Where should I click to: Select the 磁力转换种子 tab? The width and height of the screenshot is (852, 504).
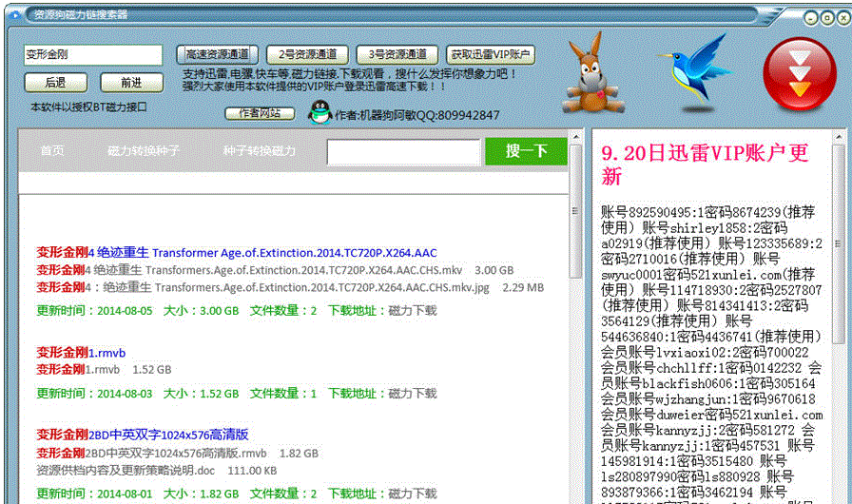click(x=143, y=151)
